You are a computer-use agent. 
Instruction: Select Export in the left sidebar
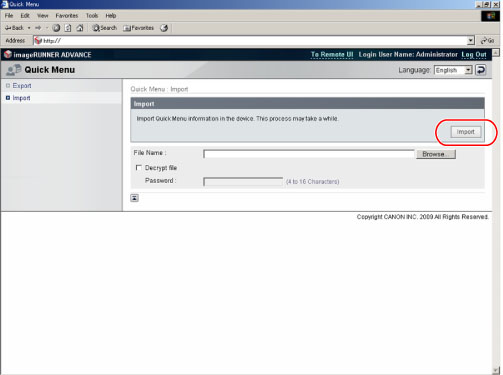pos(22,86)
